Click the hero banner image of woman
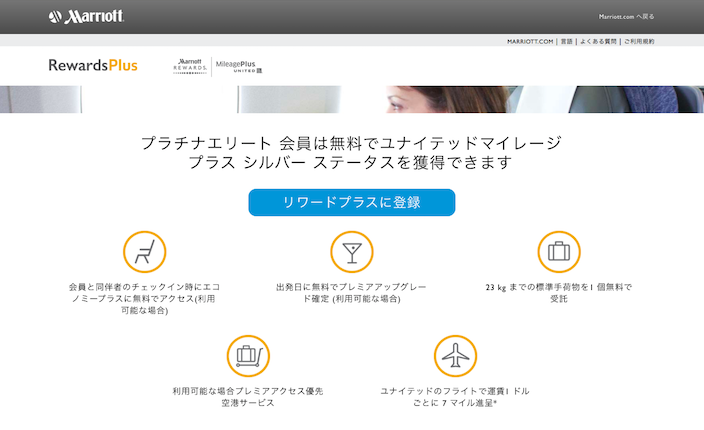The image size is (704, 430). point(352,99)
